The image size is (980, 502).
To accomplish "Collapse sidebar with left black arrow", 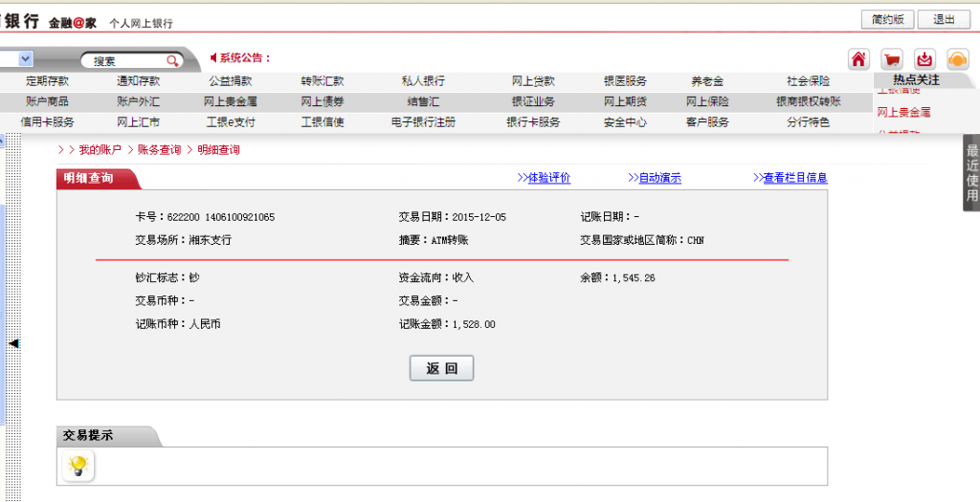I will pos(13,342).
